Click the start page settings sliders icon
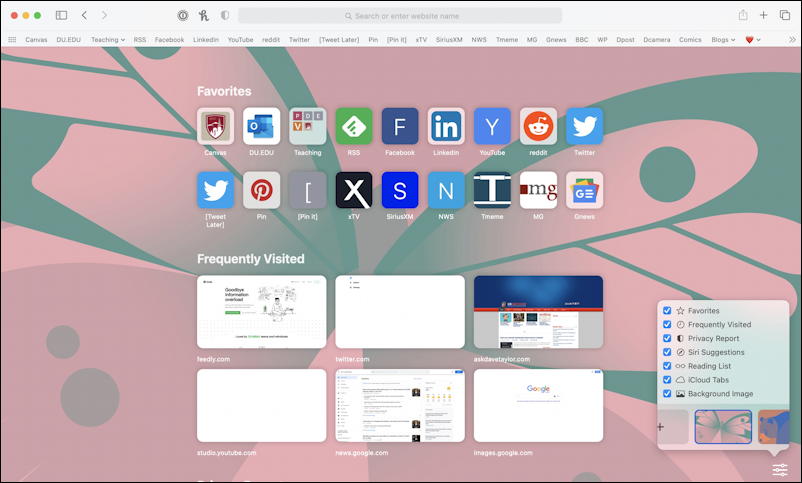This screenshot has width=802, height=483. tap(779, 469)
